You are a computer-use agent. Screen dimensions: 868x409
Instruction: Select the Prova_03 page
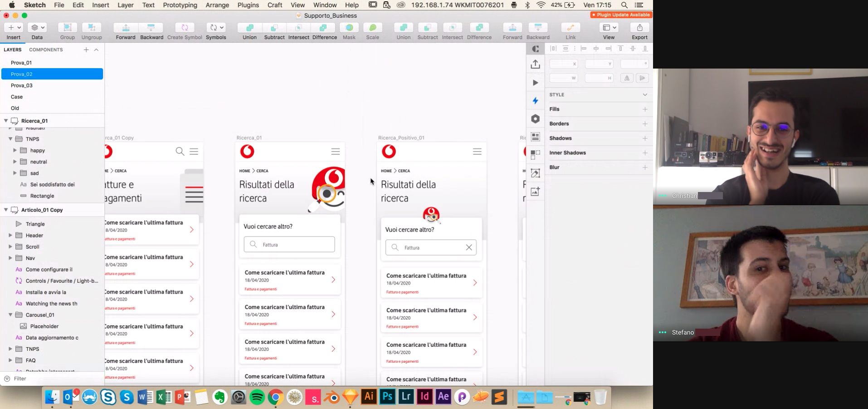52,85
